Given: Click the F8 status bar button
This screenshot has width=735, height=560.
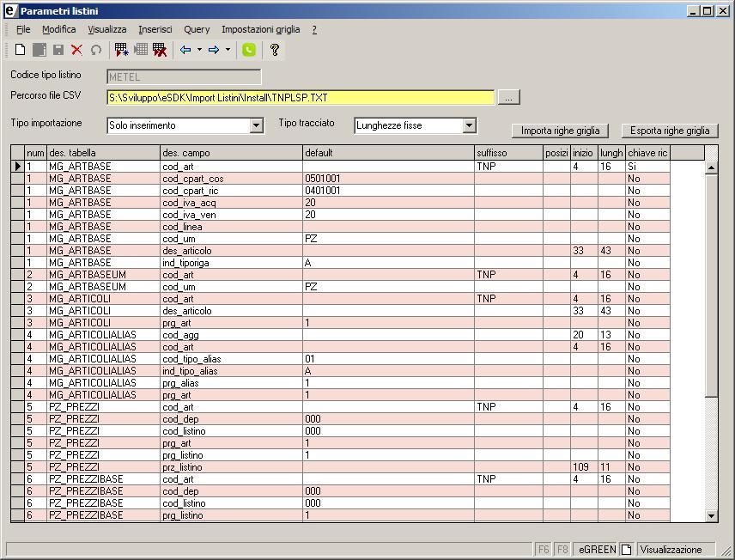Looking at the screenshot, I should (x=562, y=549).
